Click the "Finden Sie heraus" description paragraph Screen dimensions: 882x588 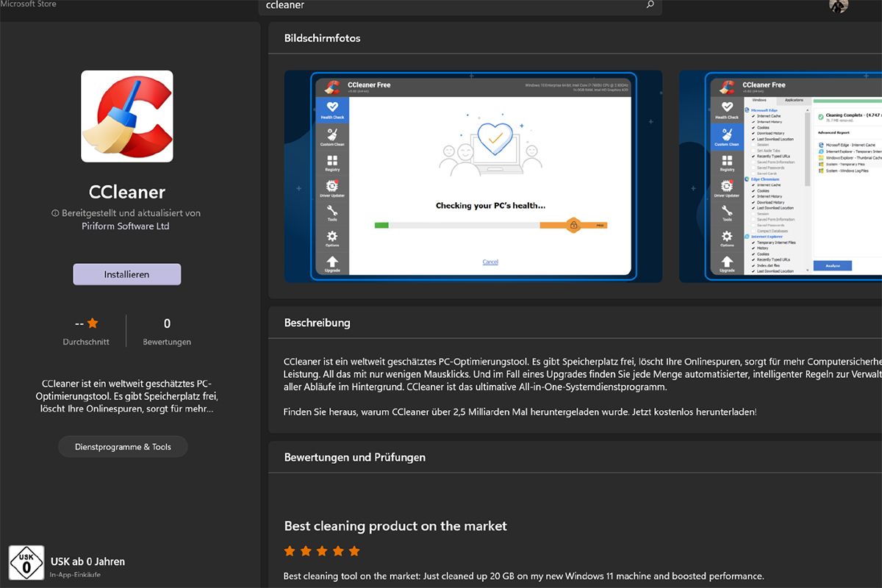click(x=520, y=412)
